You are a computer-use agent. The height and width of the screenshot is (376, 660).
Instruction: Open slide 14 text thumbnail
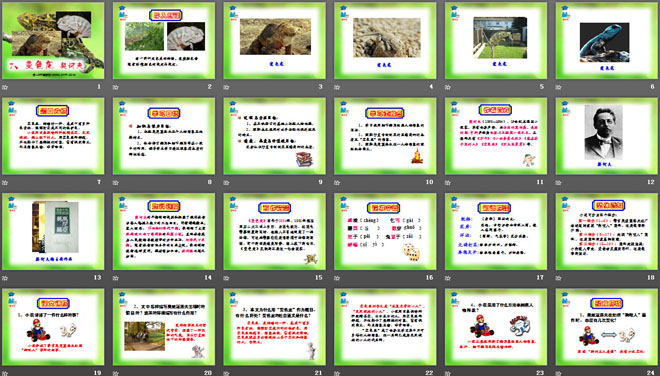(164, 231)
